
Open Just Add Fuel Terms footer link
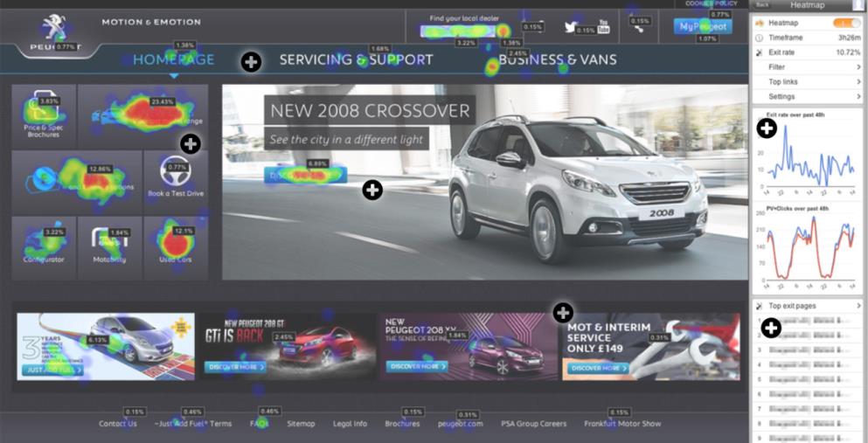(x=193, y=424)
